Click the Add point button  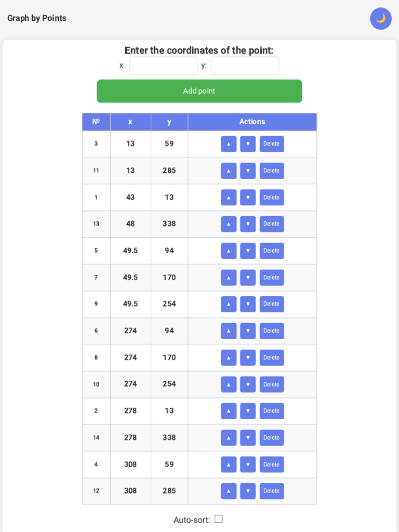pyautogui.click(x=199, y=91)
